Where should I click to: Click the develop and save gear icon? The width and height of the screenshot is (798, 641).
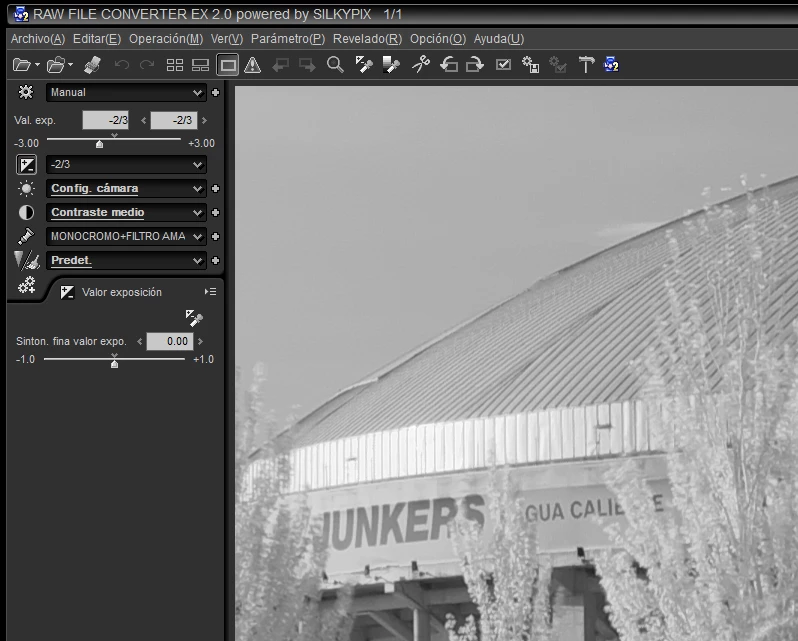531,65
